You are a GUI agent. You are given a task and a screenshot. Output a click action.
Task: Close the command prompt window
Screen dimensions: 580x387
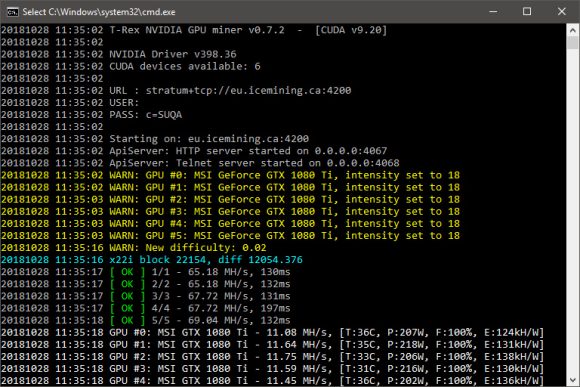pos(562,11)
